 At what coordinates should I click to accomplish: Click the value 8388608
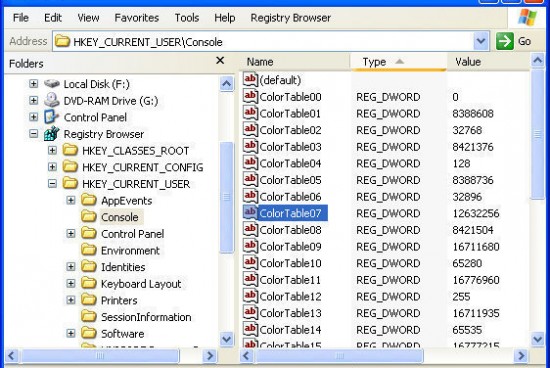tap(473, 113)
